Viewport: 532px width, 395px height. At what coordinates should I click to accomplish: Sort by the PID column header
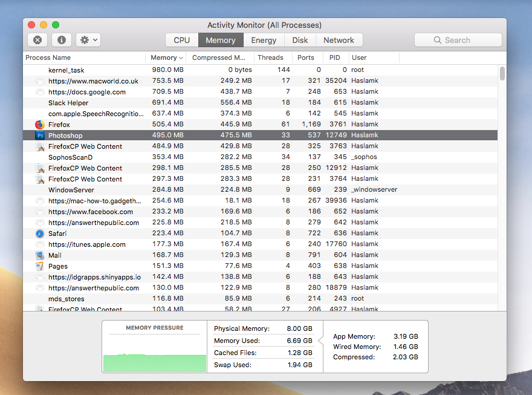tap(336, 57)
